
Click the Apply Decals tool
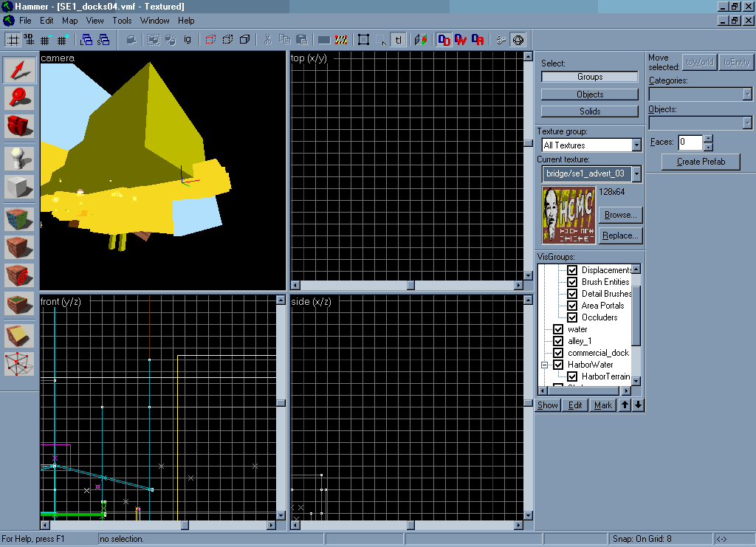tap(20, 275)
